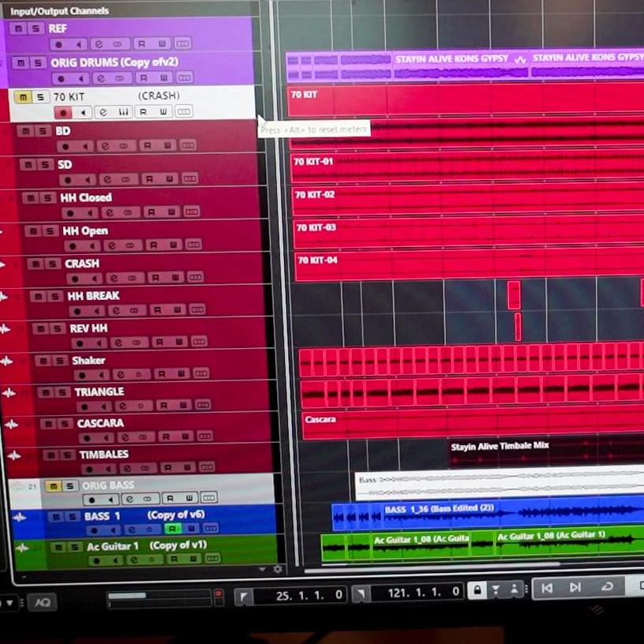Mute the SD track
Screen dimensions: 644x644
point(28,165)
